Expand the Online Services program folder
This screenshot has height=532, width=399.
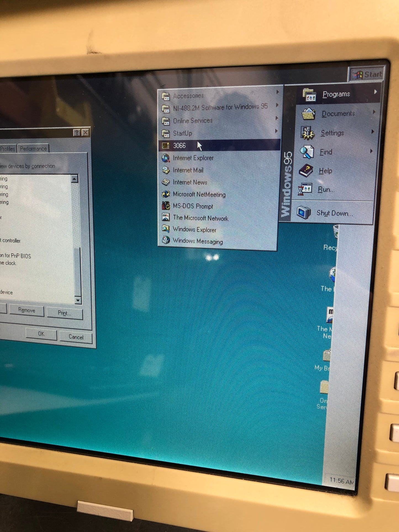click(x=192, y=121)
